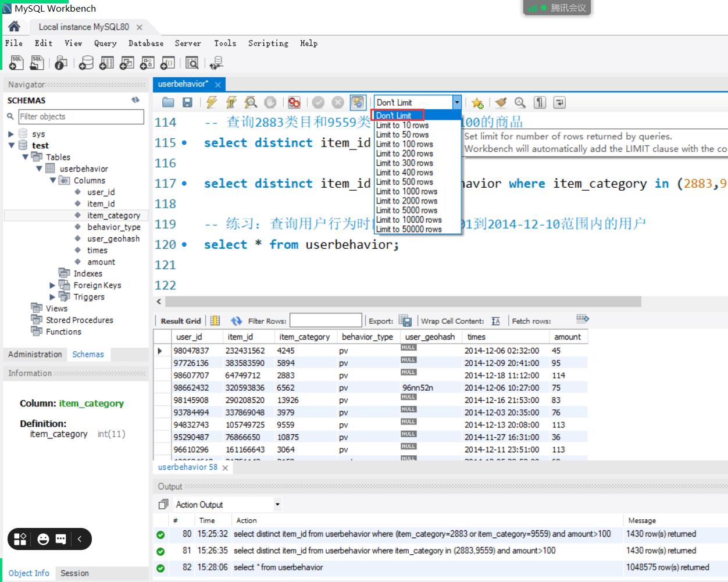Expand the Foreign Keys node
Viewport: 728px width, 582px height.
pyautogui.click(x=53, y=285)
